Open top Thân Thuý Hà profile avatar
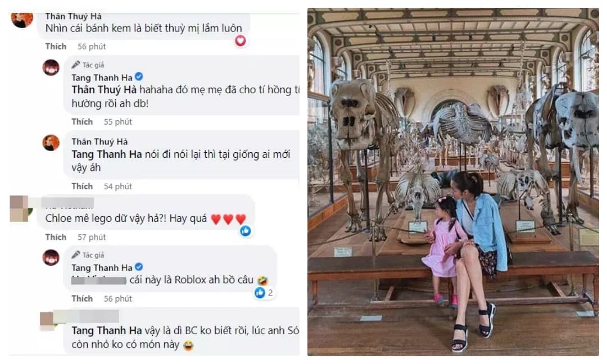Viewport: 607px width, 364px height. [x=22, y=19]
